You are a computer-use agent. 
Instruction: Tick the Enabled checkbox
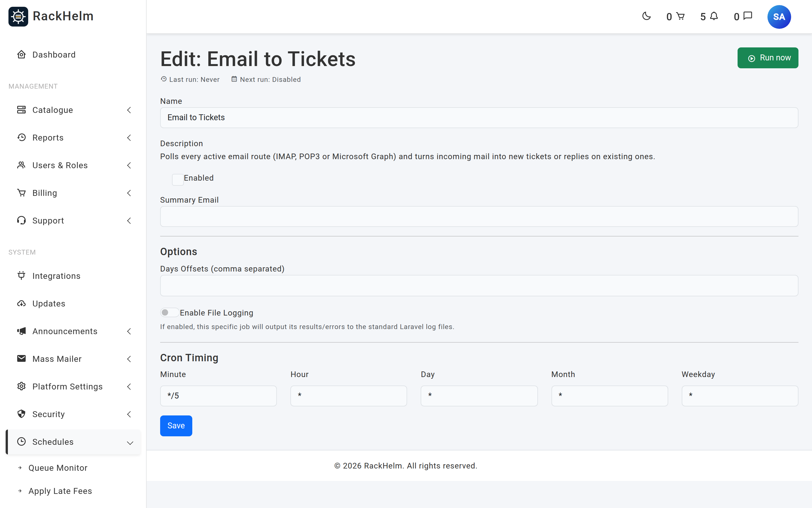(178, 179)
